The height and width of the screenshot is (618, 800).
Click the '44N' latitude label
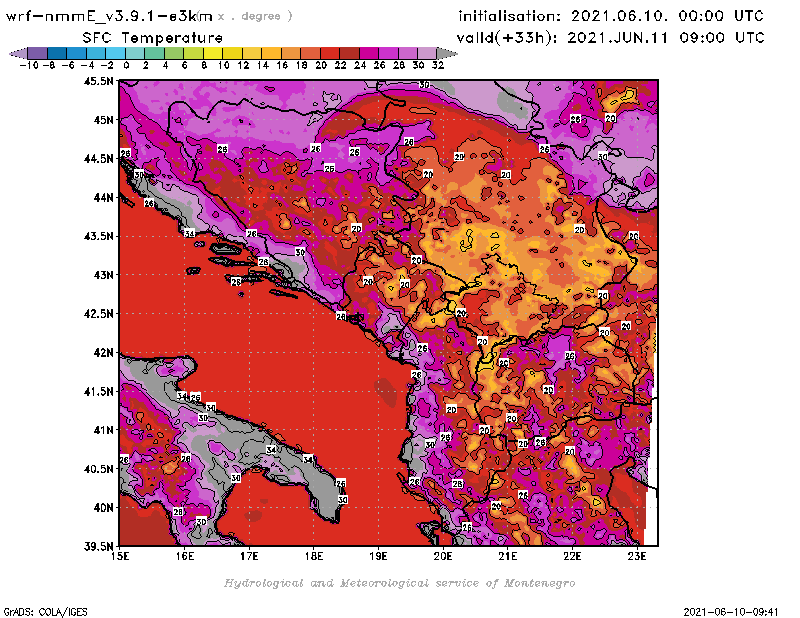tap(103, 197)
